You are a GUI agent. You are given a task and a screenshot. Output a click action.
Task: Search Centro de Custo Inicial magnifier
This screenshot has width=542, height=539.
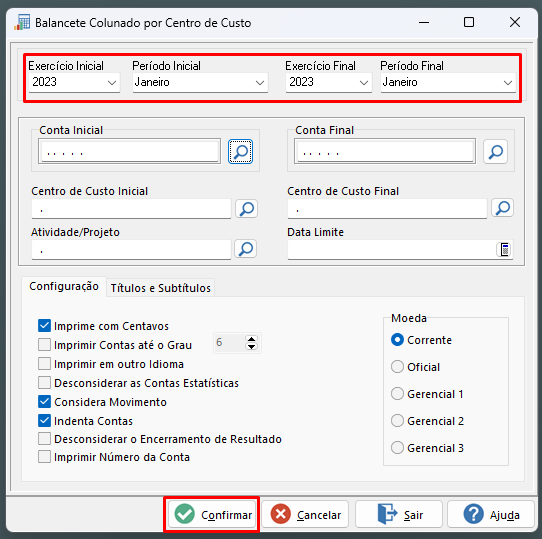click(x=246, y=208)
